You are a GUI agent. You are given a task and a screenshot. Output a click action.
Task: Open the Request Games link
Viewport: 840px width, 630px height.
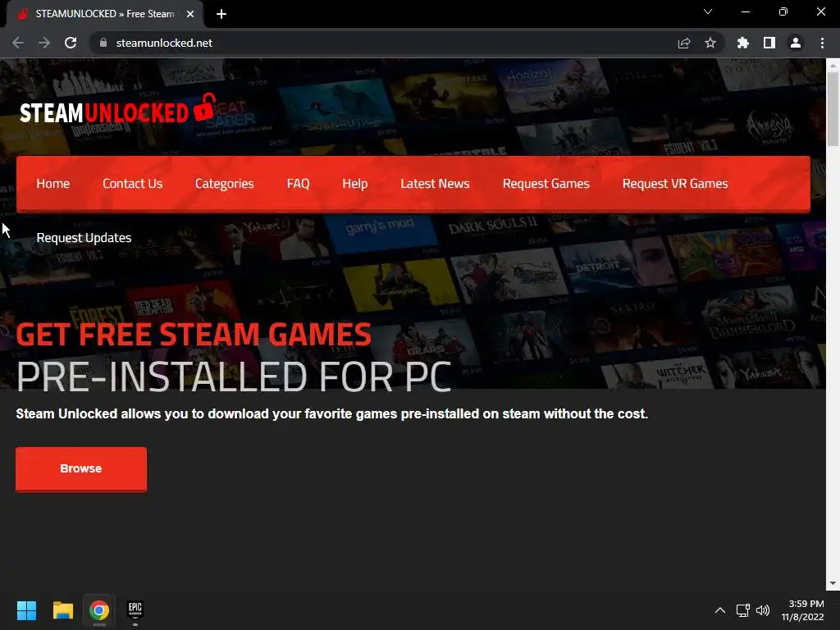coord(546,184)
